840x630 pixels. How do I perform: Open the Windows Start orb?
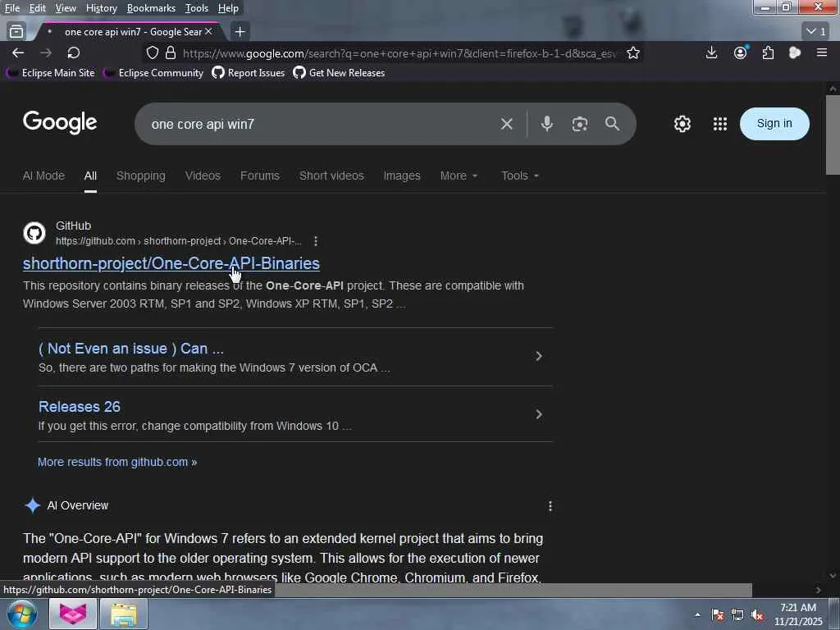[22, 614]
